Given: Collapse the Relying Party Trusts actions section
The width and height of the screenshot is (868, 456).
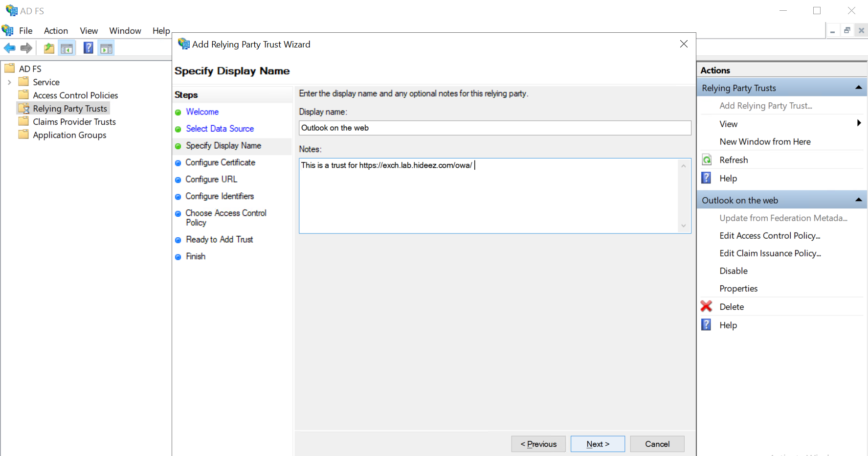Looking at the screenshot, I should click(858, 88).
